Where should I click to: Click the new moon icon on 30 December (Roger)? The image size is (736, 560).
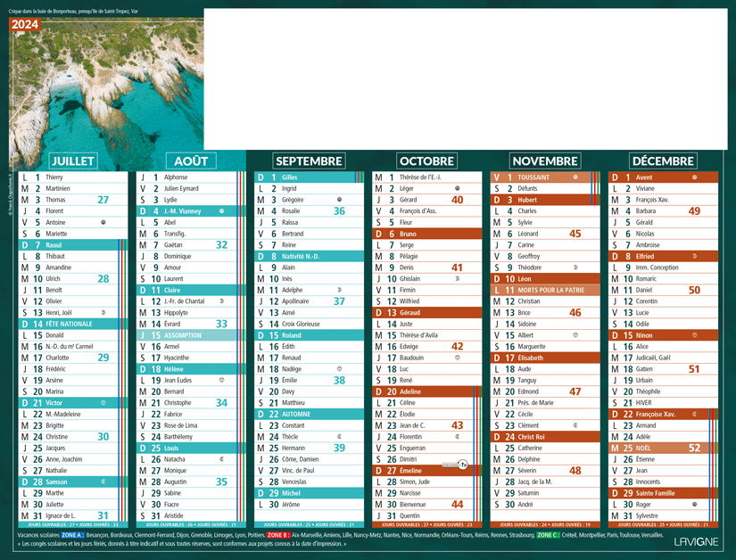[694, 505]
